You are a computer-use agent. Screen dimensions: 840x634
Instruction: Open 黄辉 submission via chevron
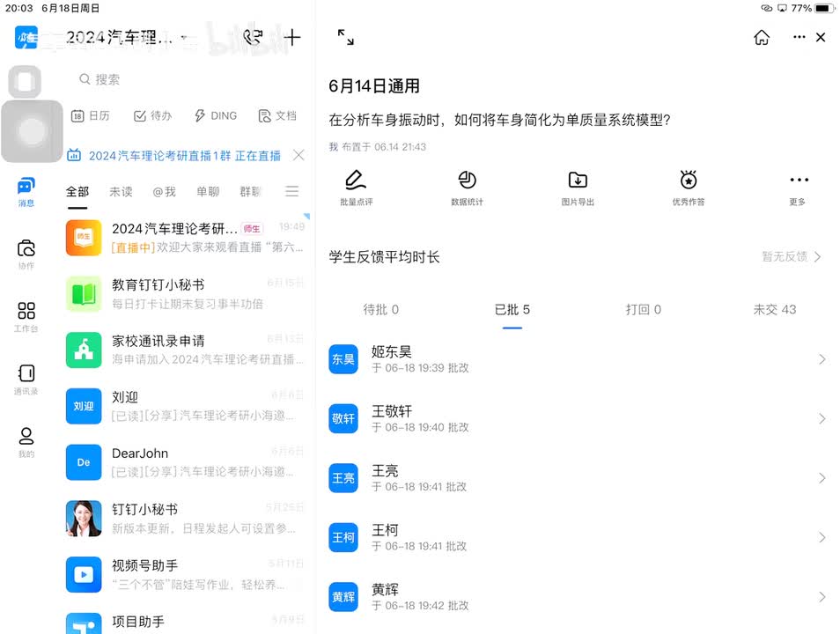(x=822, y=597)
